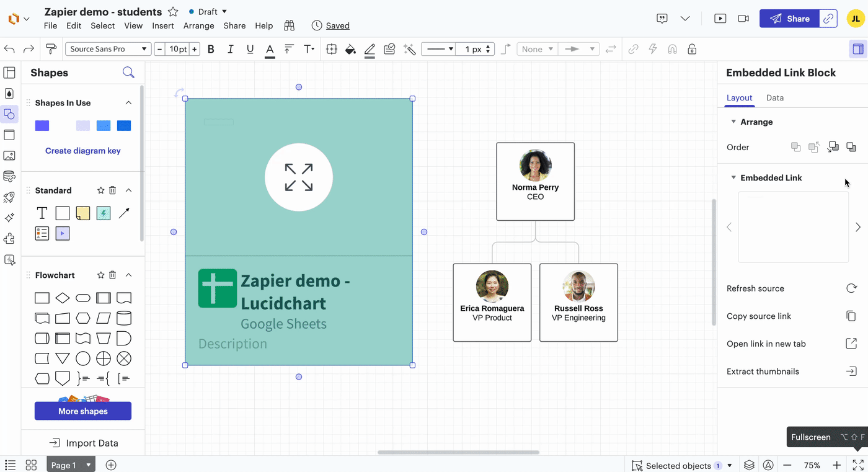The width and height of the screenshot is (868, 472).
Task: Open the Help menu
Action: pos(263,25)
